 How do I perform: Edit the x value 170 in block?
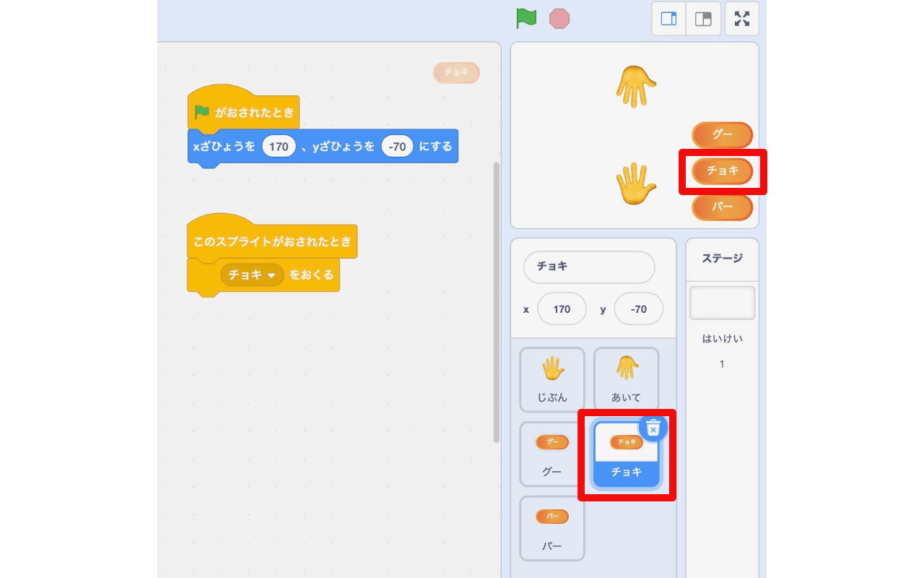(x=279, y=147)
